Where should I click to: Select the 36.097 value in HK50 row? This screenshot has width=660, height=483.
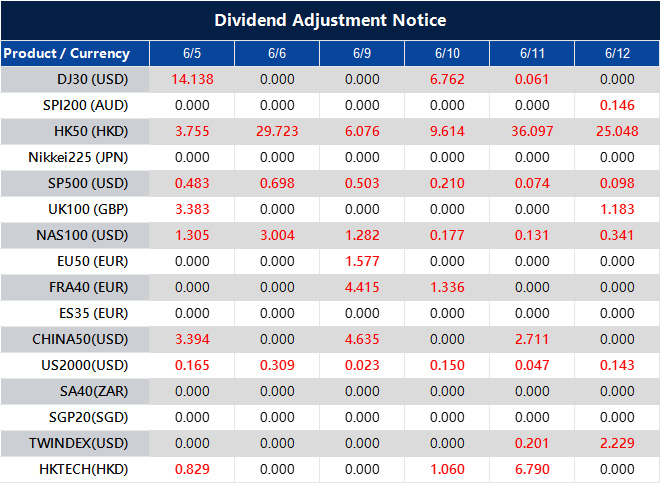(x=532, y=131)
